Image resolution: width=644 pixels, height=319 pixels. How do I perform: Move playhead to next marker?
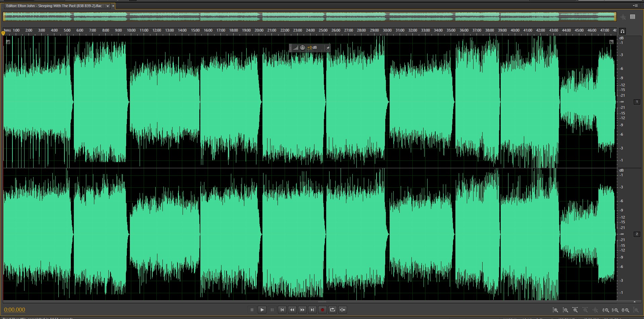coord(312,310)
